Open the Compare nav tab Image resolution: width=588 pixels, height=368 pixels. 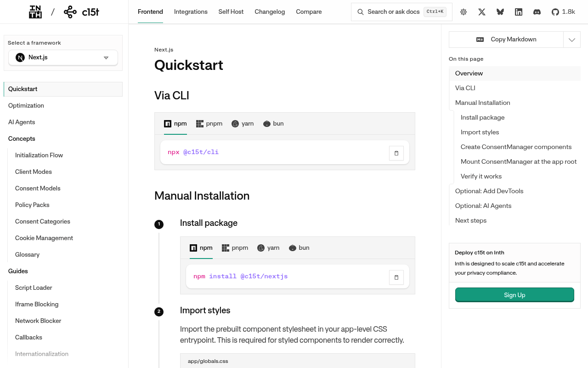click(309, 12)
